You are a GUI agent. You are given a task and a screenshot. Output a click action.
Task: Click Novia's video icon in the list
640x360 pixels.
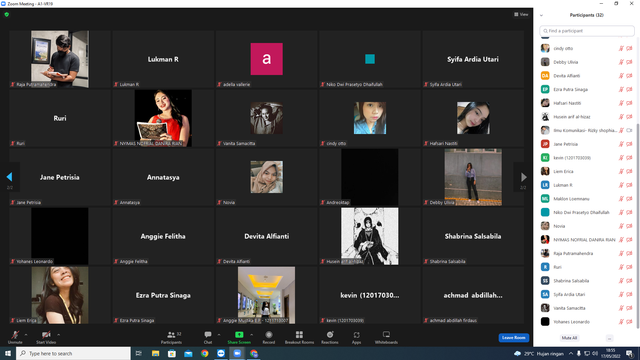629,226
